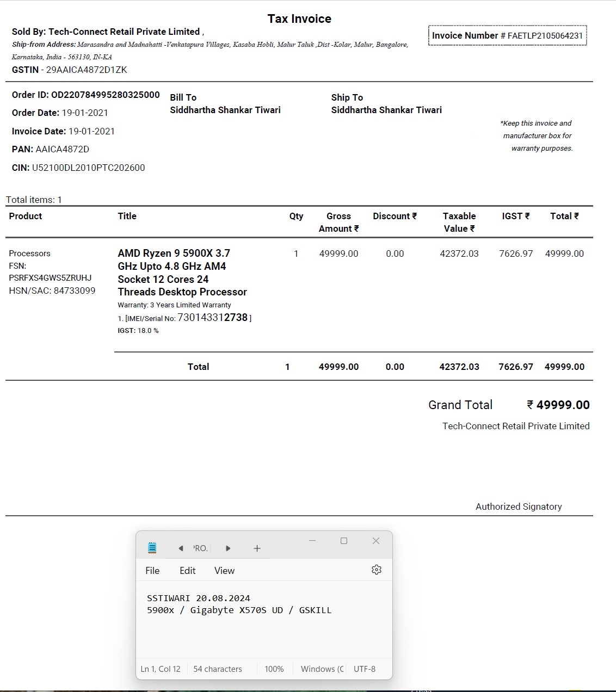Maximize the Notepad window
The height and width of the screenshot is (692, 616).
tap(344, 541)
